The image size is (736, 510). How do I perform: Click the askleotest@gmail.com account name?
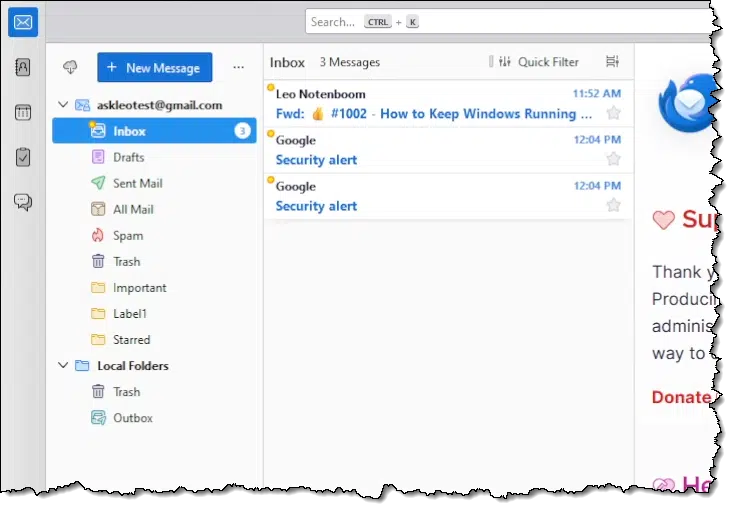coord(160,105)
